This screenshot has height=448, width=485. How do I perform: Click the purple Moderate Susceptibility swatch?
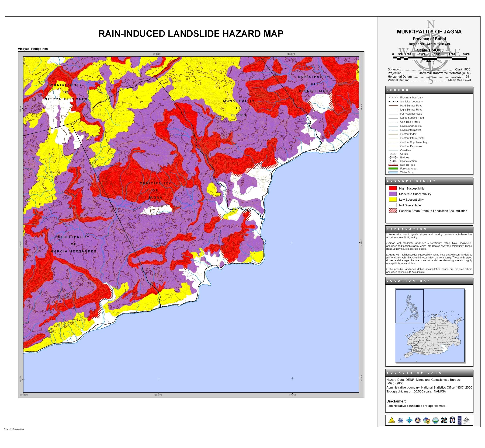393,194
